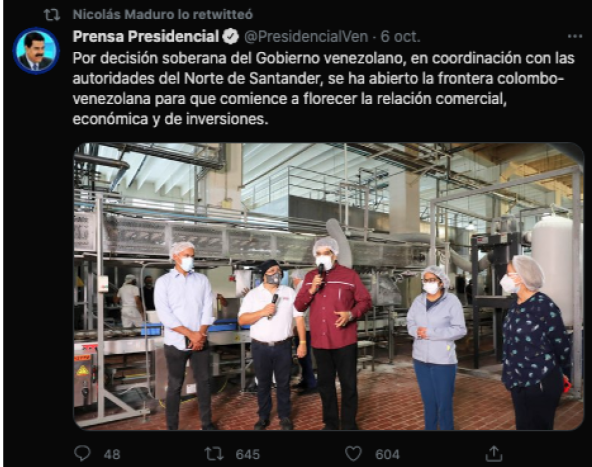View the reply count 48
The height and width of the screenshot is (467, 592).
112,454
